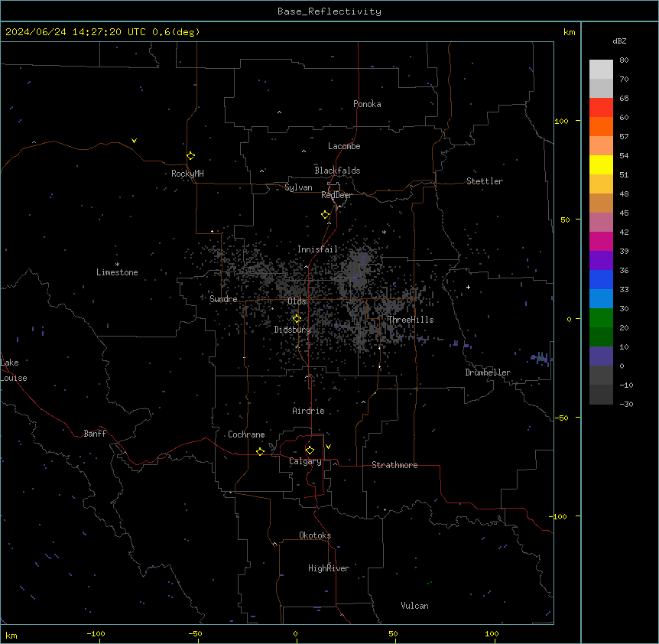Click the Olds label
The height and width of the screenshot is (644, 659).
pyautogui.click(x=297, y=301)
